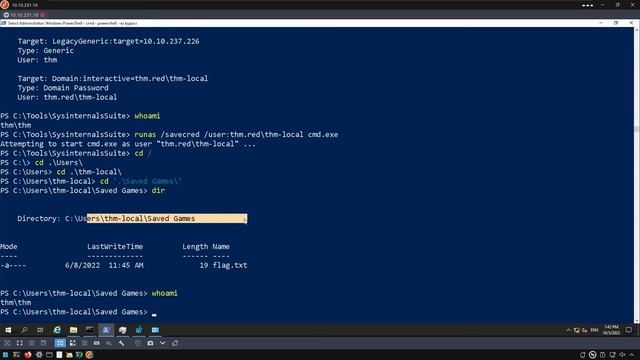Viewport: 640px width, 360px height.
Task: Click the PowerShell window scrollbar
Action: (x=636, y=176)
